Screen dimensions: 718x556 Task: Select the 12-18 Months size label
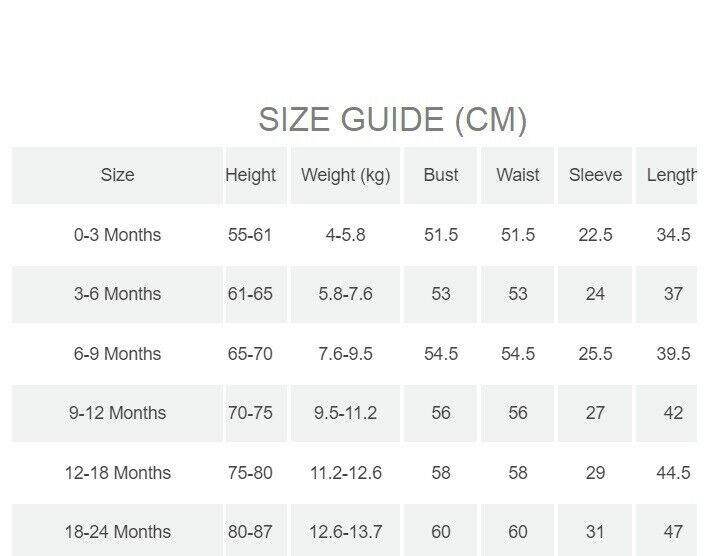click(x=117, y=473)
